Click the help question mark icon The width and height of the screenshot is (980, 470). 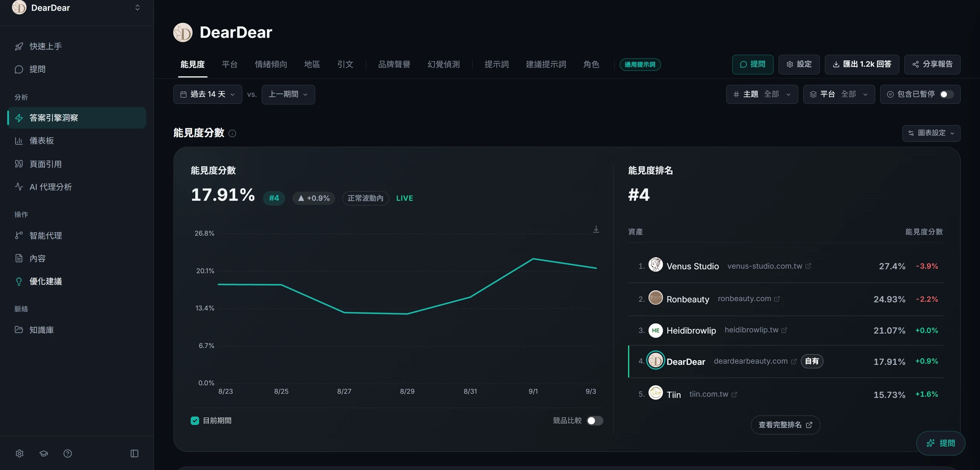pyautogui.click(x=68, y=453)
